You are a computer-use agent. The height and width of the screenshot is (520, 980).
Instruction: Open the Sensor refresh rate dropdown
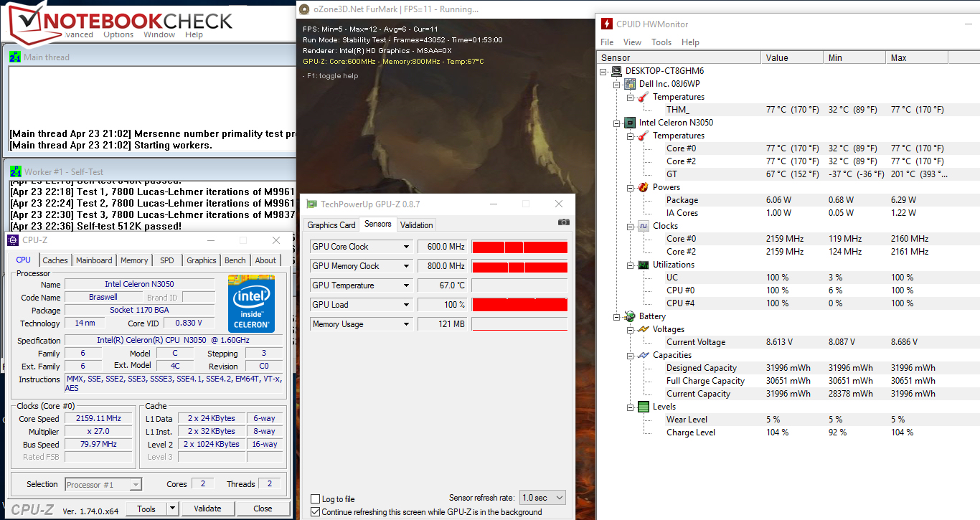click(542, 498)
